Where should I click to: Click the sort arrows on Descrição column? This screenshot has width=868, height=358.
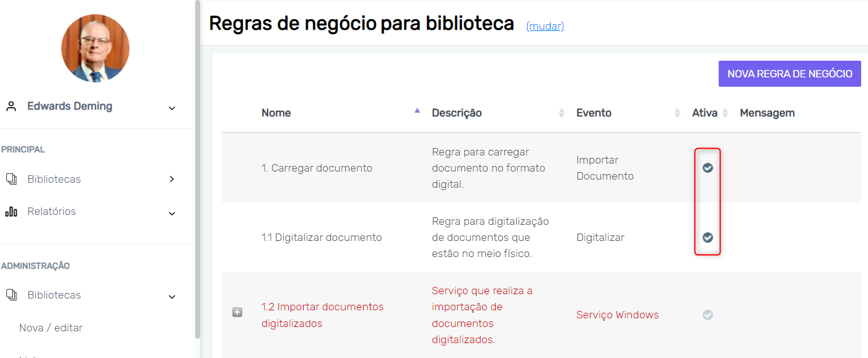(561, 113)
